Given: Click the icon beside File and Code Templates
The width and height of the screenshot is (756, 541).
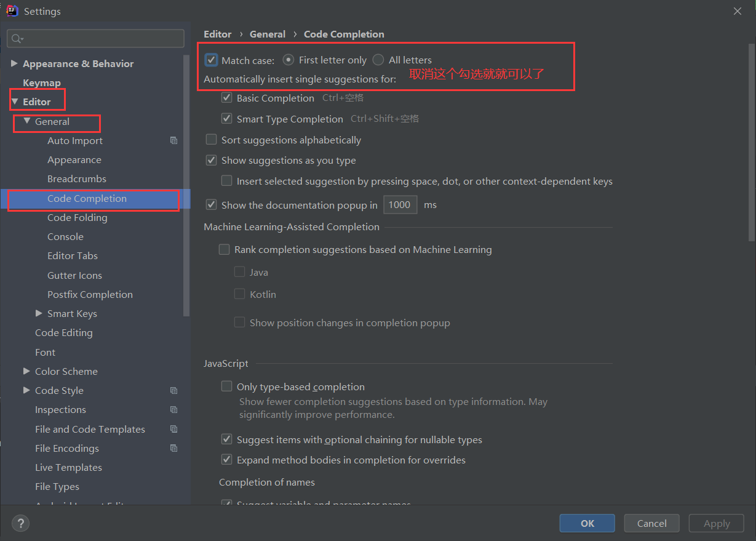Looking at the screenshot, I should pyautogui.click(x=173, y=430).
